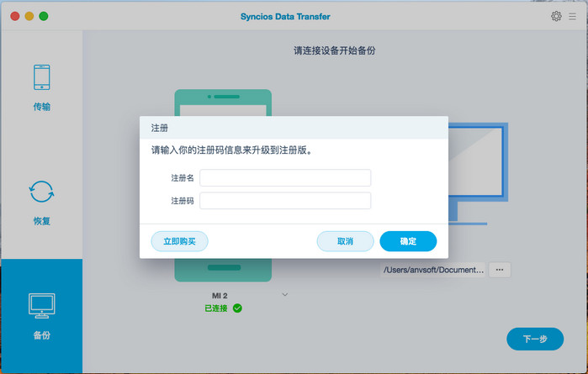
Task: Open the backup path browse (...) button
Action: coord(500,270)
